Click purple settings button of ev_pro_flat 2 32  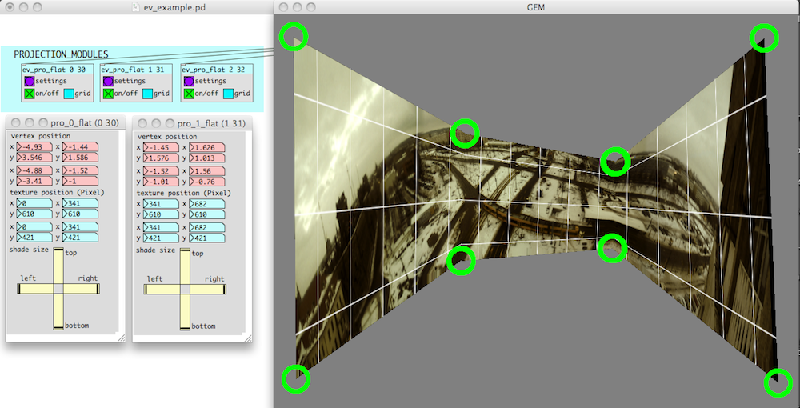187,80
